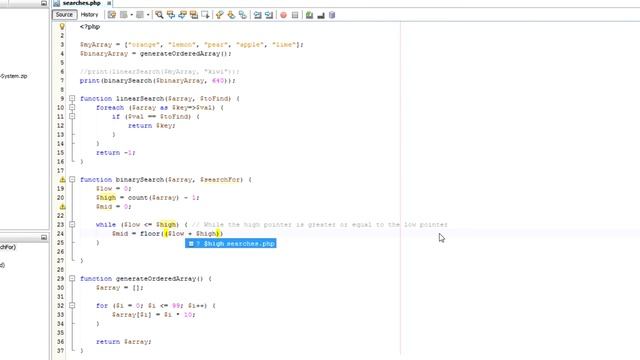This screenshot has width=640, height=360.
Task: Click the commented print linearSearch line
Action: [160, 71]
